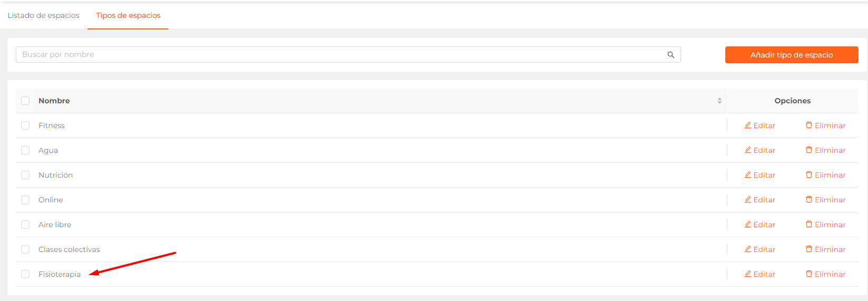The image size is (868, 301).
Task: Click the search magnifier icon
Action: (671, 55)
